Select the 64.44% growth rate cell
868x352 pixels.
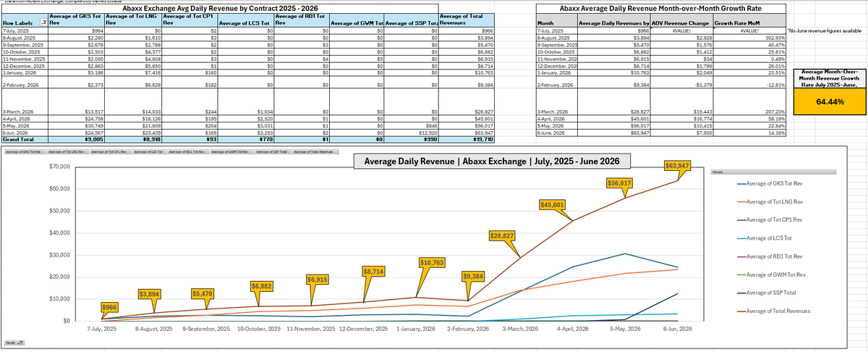[829, 103]
